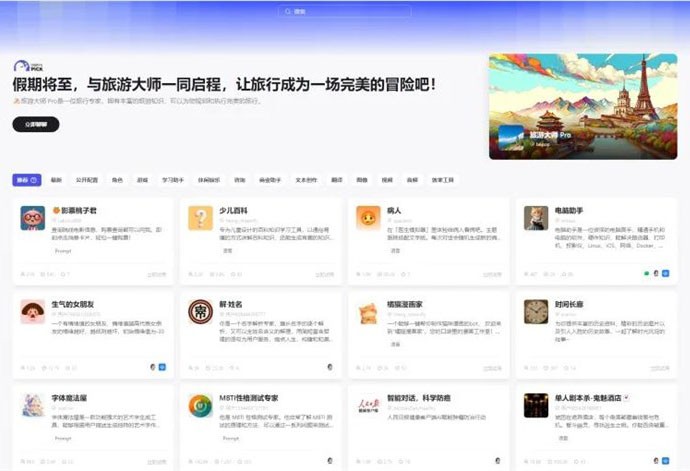Open the MBTI性格测试专家 swirl avatar
Screen dimensions: 690x471
point(200,405)
